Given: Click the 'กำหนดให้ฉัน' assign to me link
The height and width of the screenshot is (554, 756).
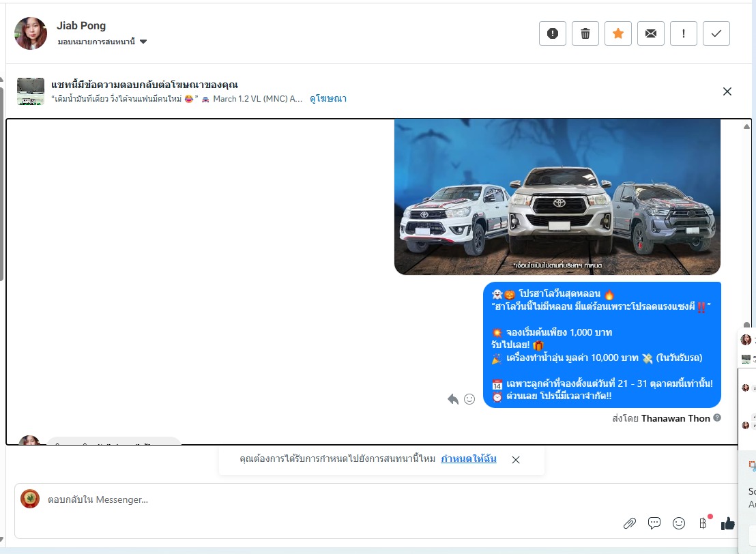Looking at the screenshot, I should [x=469, y=459].
